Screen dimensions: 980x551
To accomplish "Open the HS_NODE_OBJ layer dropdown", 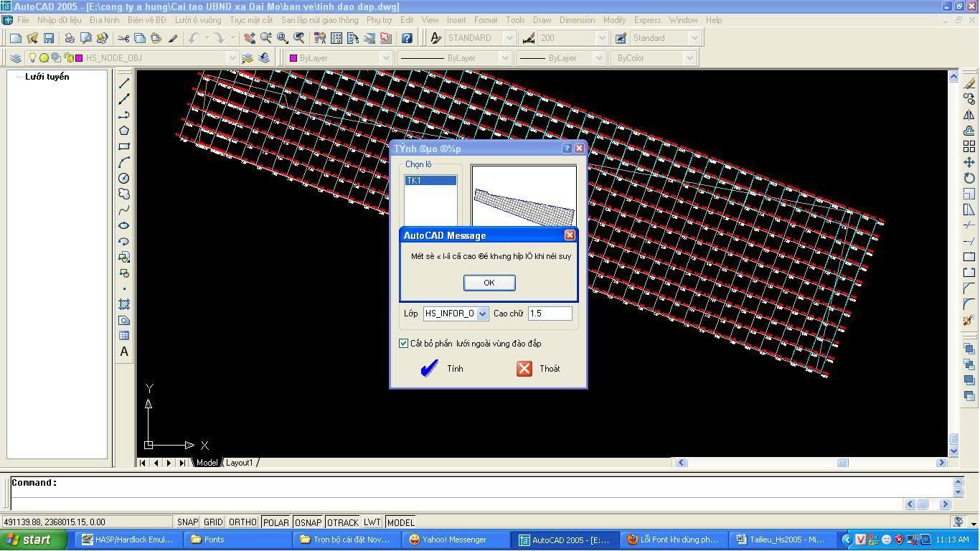I will pyautogui.click(x=232, y=58).
